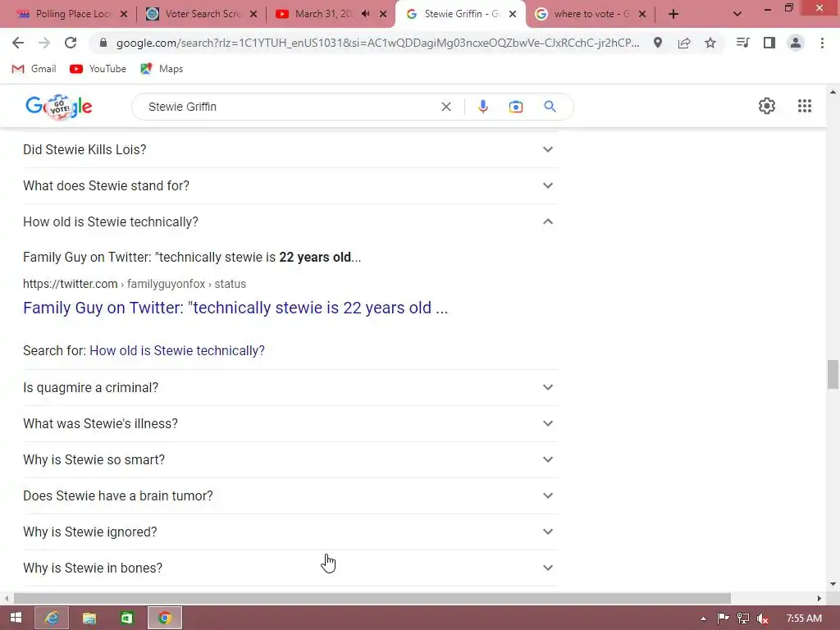Screen dimensions: 840x630
Task: Close the 'where to vote' tab
Action: pos(642,14)
